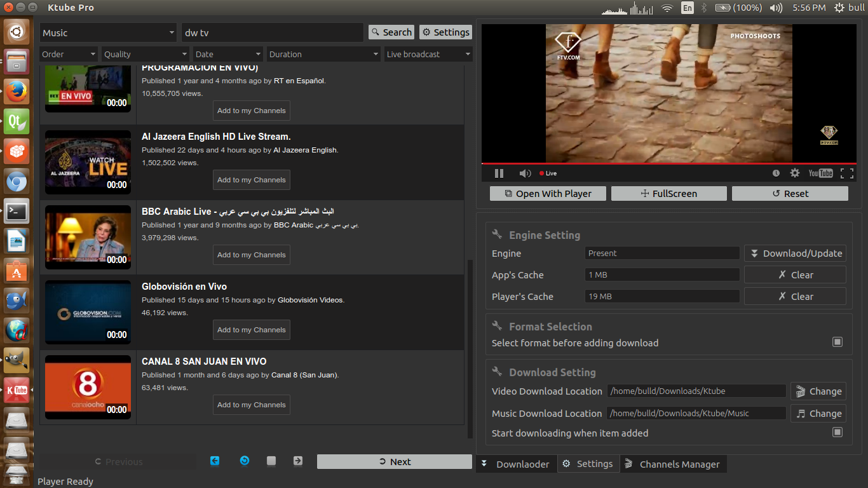Clear the App's Cache

tap(795, 274)
